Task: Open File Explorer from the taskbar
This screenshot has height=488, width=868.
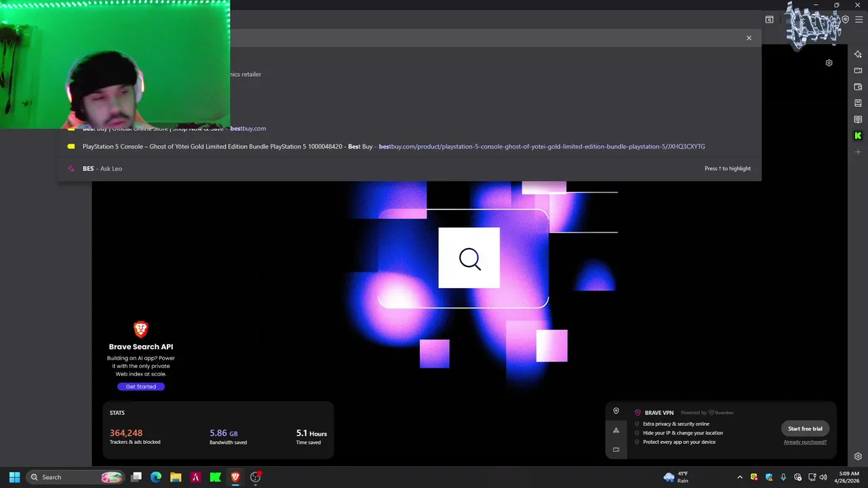Action: [176, 477]
